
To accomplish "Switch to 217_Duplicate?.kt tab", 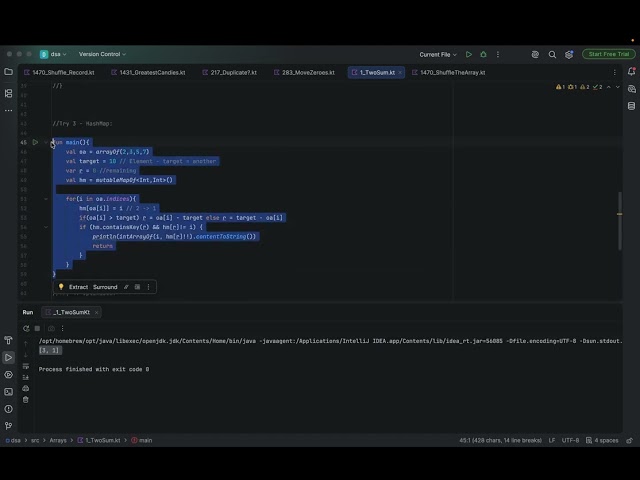I will coord(230,73).
